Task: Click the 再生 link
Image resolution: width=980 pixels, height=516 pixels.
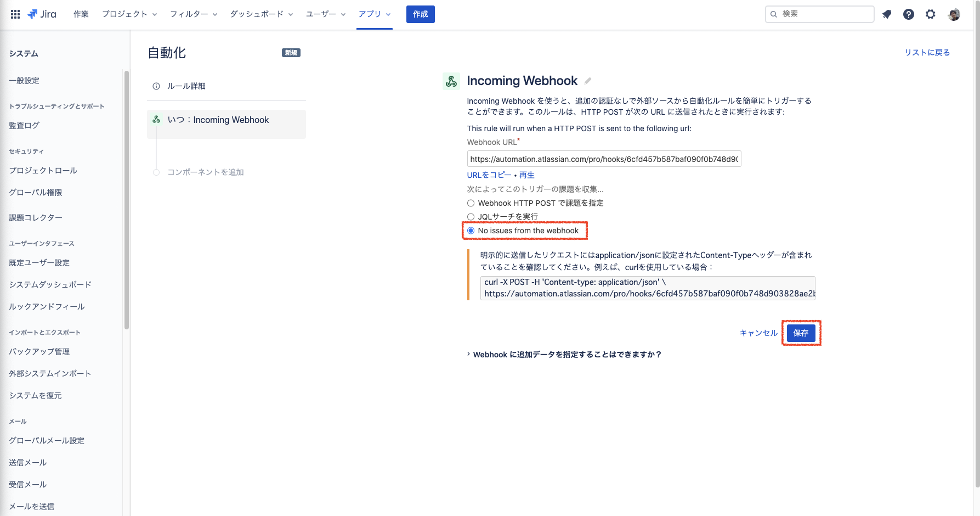Action: tap(527, 175)
